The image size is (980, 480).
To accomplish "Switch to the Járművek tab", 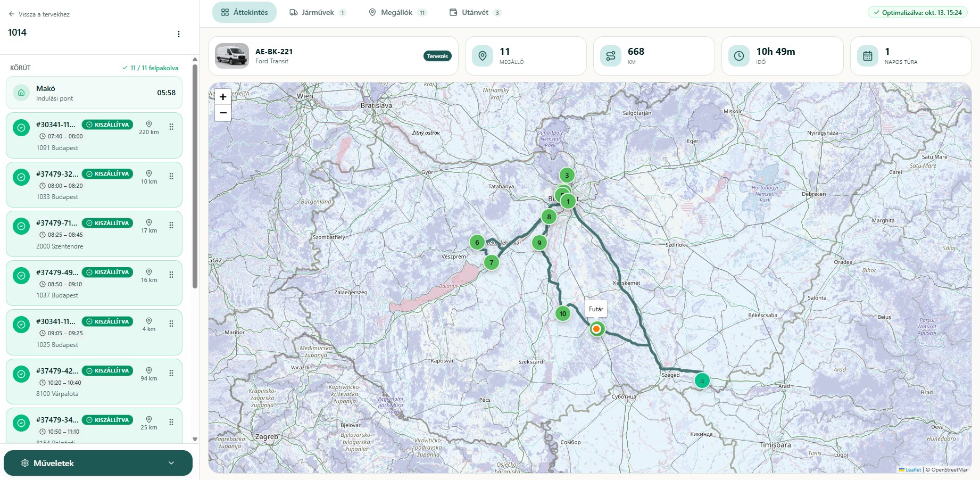I will pyautogui.click(x=318, y=12).
